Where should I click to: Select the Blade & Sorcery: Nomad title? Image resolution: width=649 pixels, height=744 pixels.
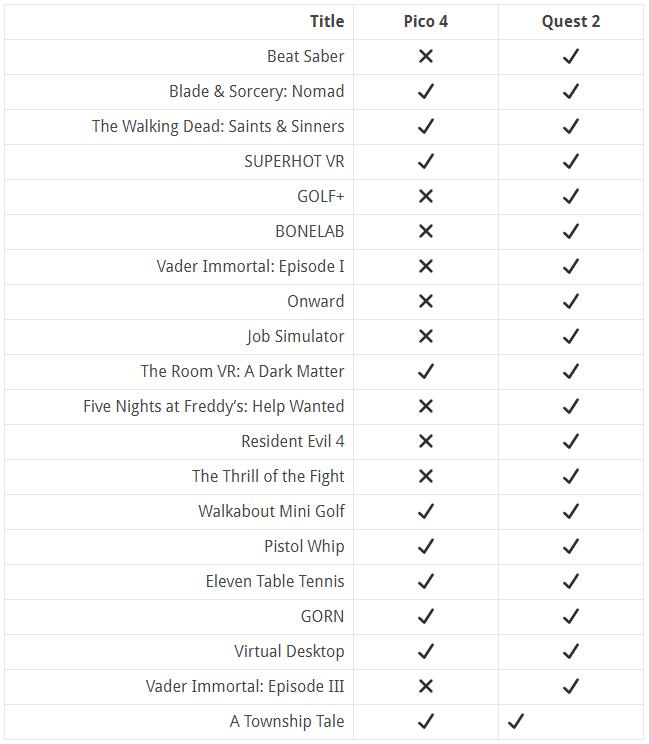(x=256, y=91)
